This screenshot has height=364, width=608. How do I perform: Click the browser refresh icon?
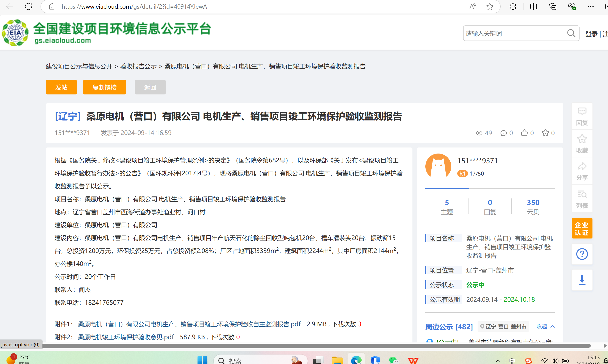[28, 6]
